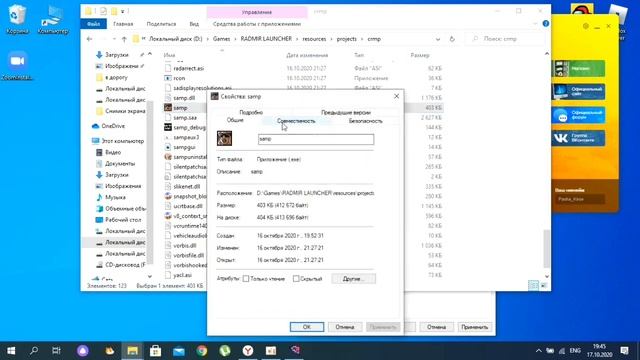Screen dimensions: 640x360
Task: Launch Alice assistant from the taskbar
Action: (x=83, y=351)
